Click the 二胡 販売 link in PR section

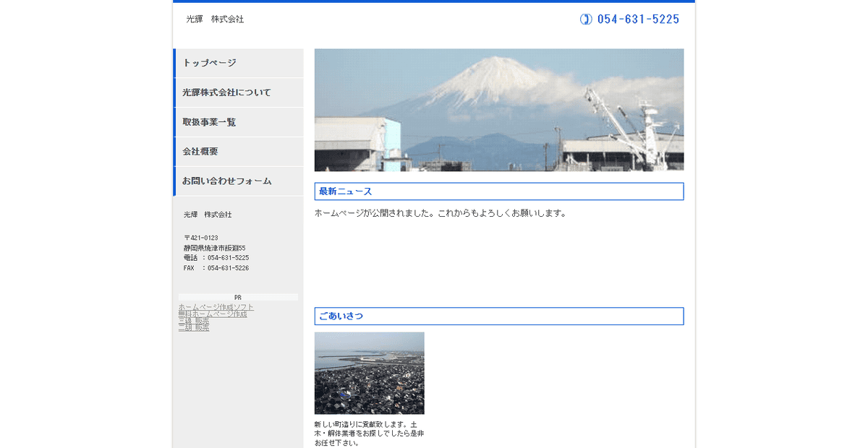tap(193, 327)
